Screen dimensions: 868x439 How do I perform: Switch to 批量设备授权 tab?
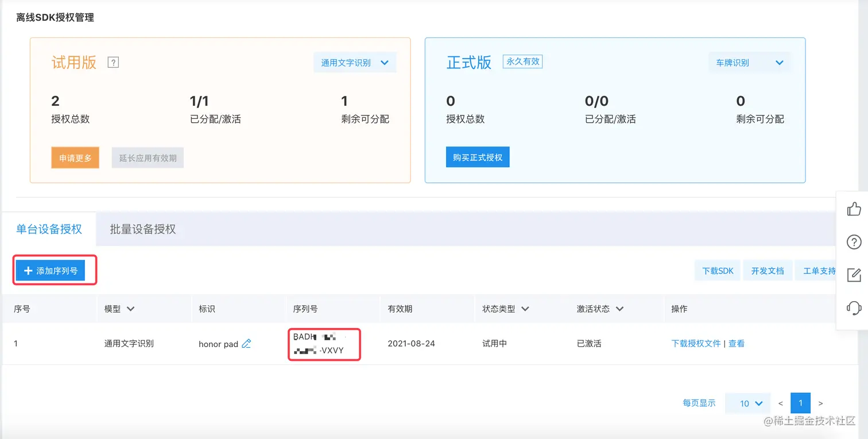(143, 229)
